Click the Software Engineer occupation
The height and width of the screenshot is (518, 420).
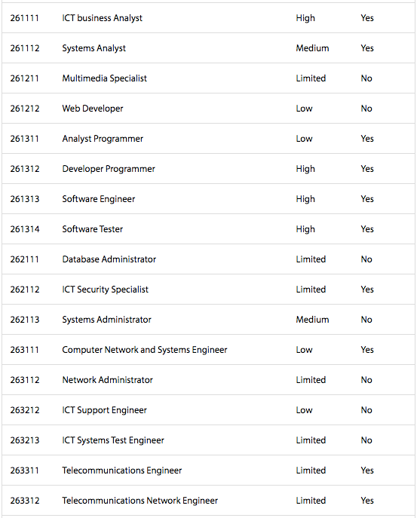click(x=99, y=199)
